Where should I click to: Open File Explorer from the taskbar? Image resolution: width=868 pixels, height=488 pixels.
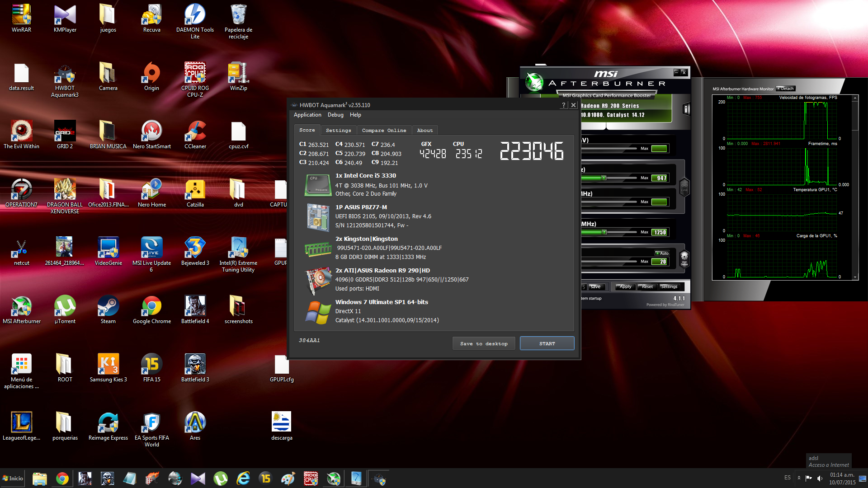pos(40,479)
